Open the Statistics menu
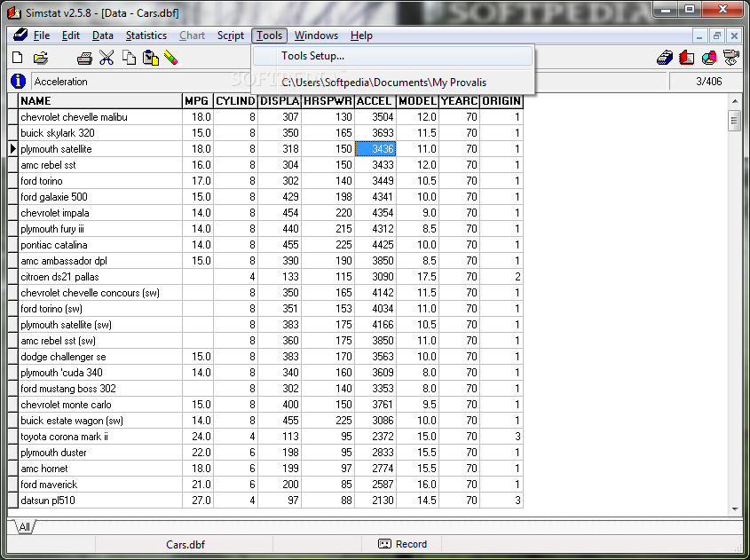The width and height of the screenshot is (750, 560). click(146, 35)
